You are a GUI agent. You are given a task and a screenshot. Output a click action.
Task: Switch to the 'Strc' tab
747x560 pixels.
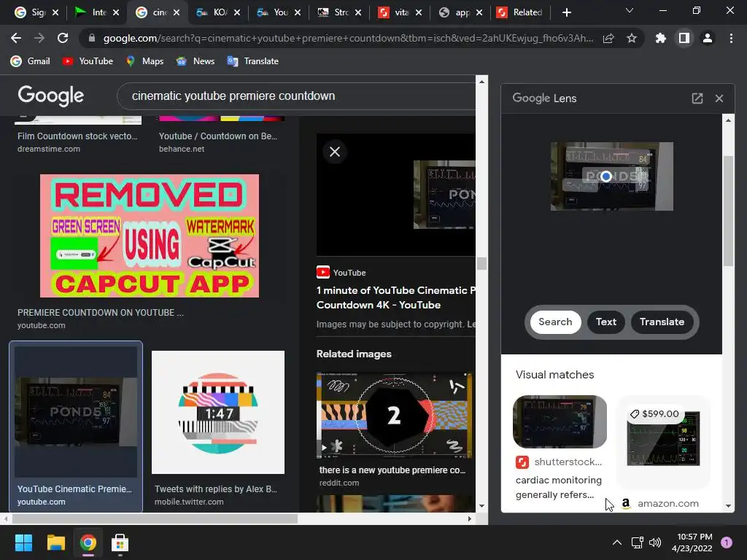[x=334, y=12]
